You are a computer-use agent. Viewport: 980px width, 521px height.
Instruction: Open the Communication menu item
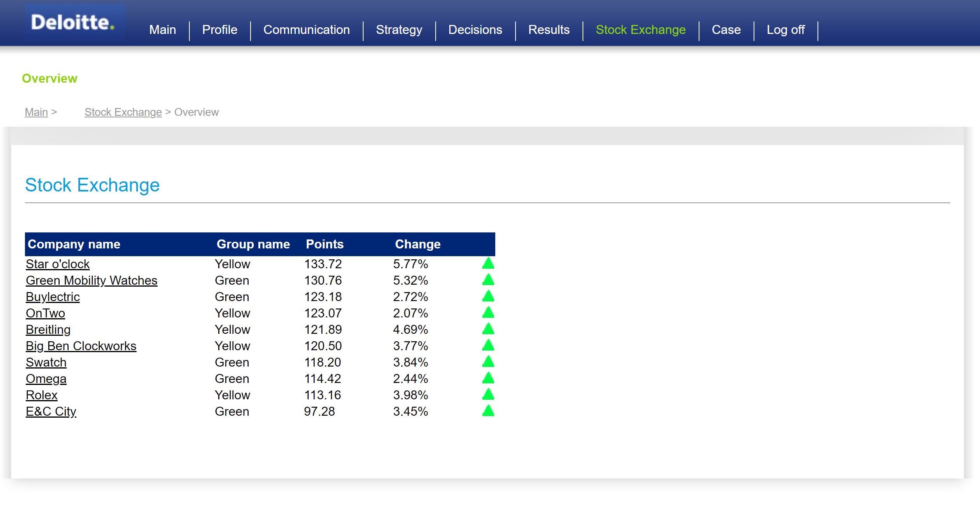[x=306, y=30]
